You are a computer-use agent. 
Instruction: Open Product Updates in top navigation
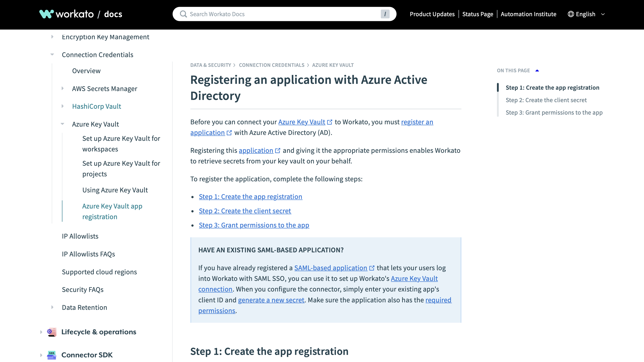tap(432, 14)
